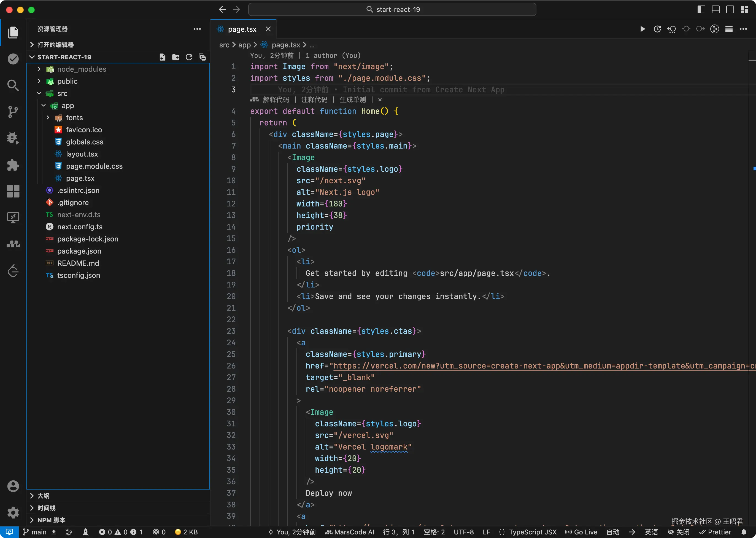Click the Refresh Explorer icon
This screenshot has width=756, height=538.
pyautogui.click(x=189, y=57)
